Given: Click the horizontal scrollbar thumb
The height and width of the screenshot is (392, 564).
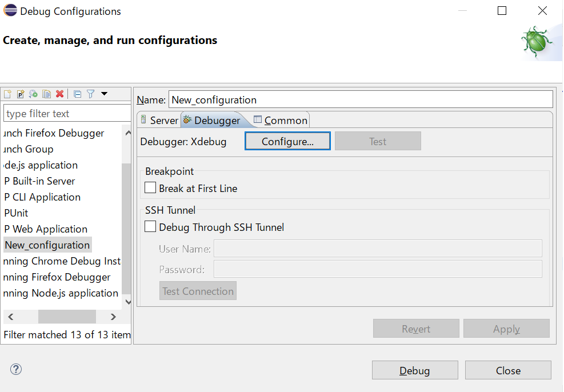Looking at the screenshot, I should pos(67,317).
